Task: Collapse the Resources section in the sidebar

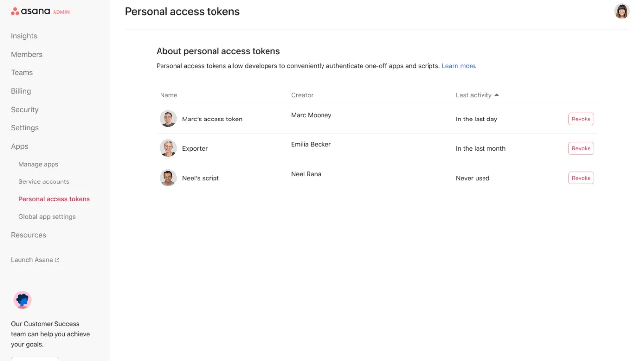Action: (28, 234)
